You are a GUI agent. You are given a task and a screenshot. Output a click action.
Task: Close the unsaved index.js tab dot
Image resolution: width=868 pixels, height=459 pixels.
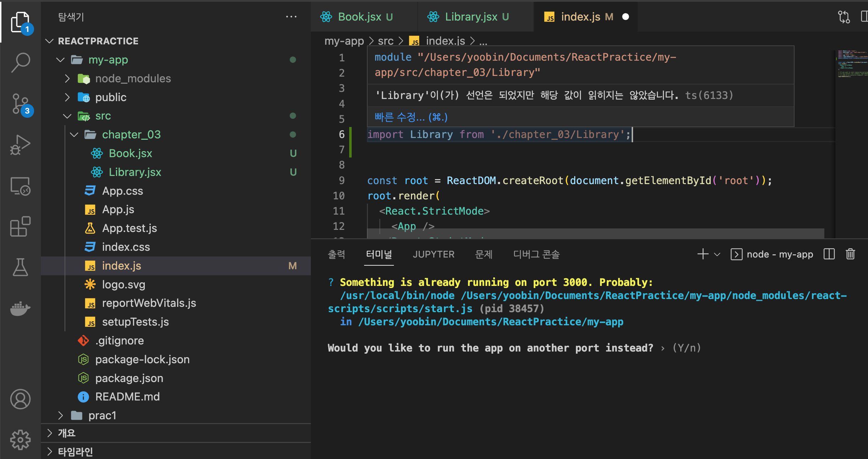[x=626, y=17]
